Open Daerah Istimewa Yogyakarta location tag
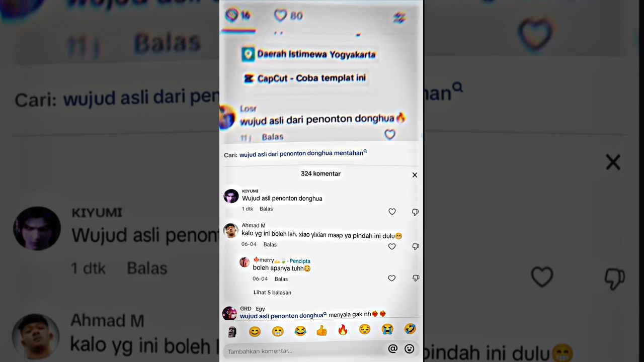 (x=308, y=54)
